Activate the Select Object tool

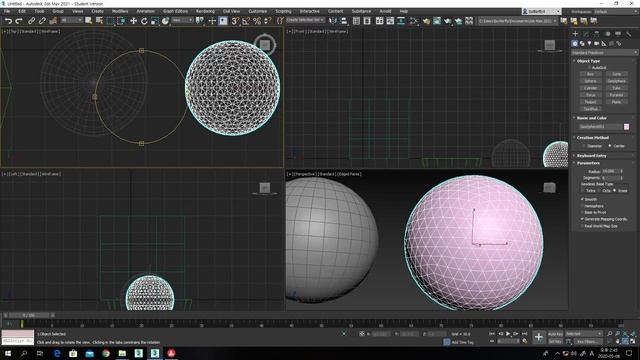88,20
